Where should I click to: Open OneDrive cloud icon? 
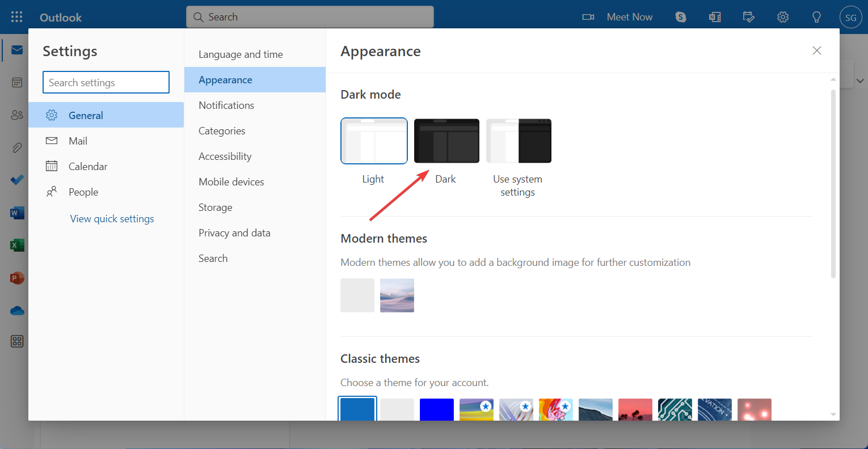[x=17, y=311]
